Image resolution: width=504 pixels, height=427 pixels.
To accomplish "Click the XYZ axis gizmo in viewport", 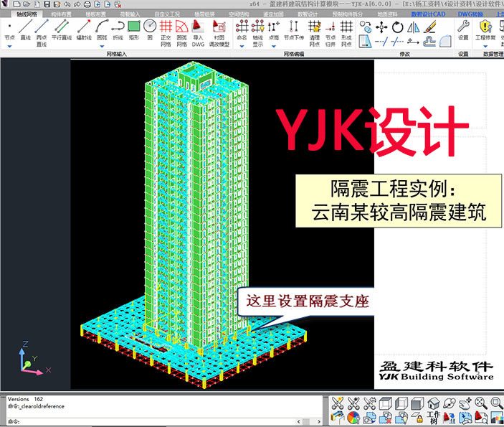I will (x=34, y=358).
